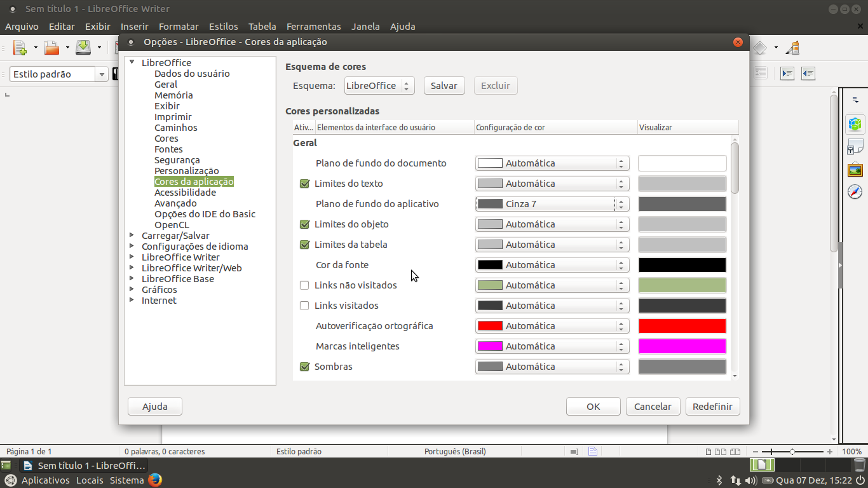Viewport: 868px width, 488px height.
Task: Click the basic shapes diamond icon
Action: [760, 48]
